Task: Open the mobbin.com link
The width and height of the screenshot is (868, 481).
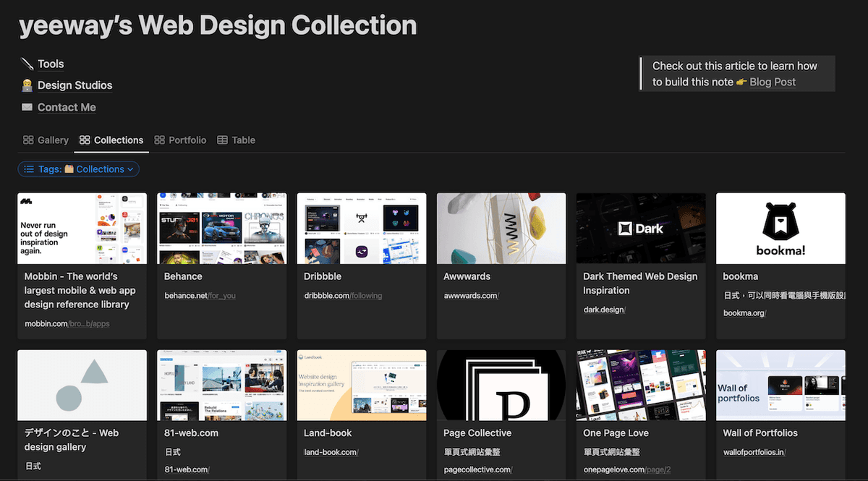Action: coord(67,323)
